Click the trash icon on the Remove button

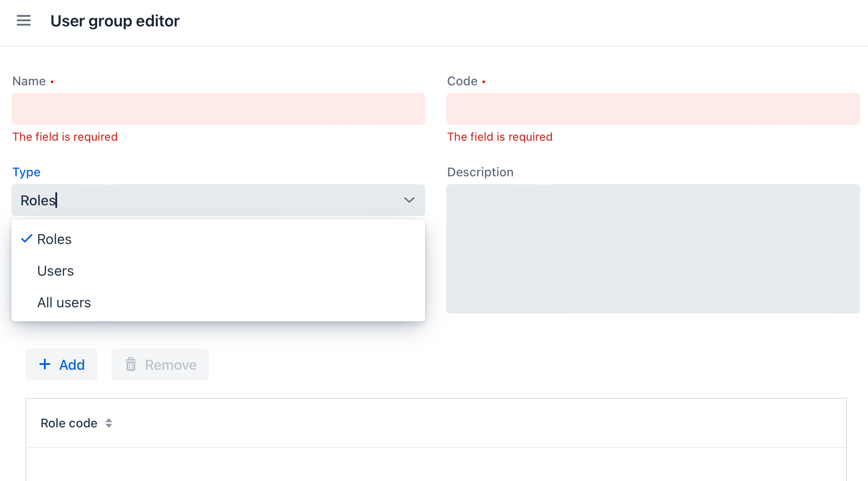pyautogui.click(x=130, y=364)
